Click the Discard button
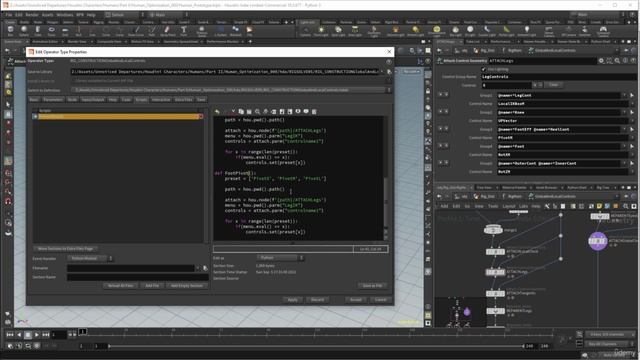This screenshot has height=360, width=640. coord(318,300)
